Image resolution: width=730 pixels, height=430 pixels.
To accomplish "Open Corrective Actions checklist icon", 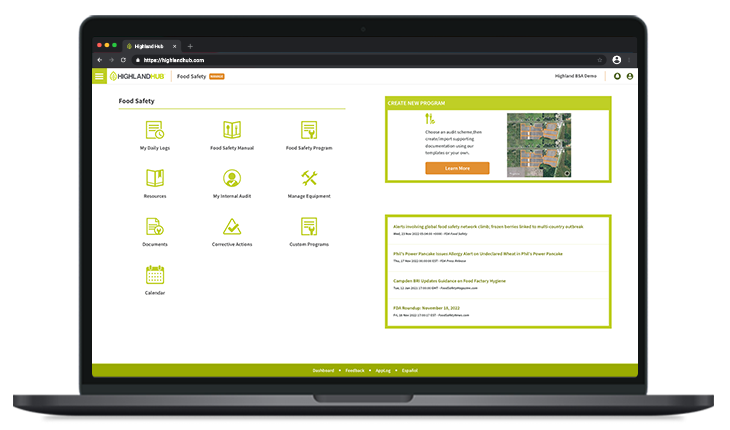I will pyautogui.click(x=231, y=227).
